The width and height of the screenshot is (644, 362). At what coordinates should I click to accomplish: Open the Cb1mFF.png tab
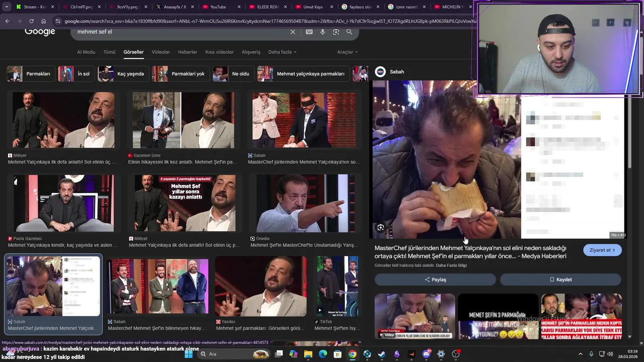pos(80,7)
